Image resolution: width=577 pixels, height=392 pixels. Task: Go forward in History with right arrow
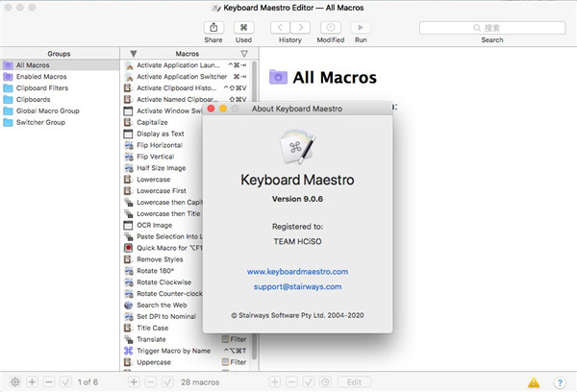pos(300,28)
